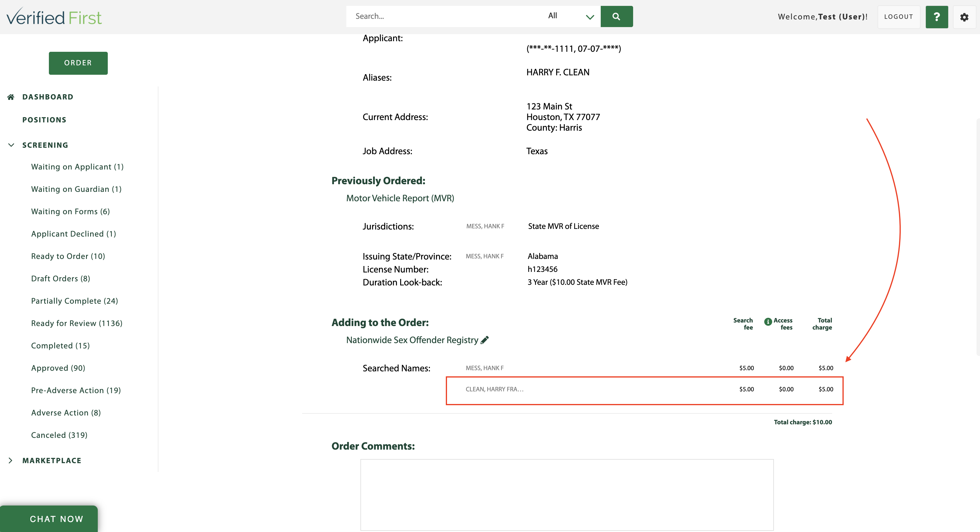Open Pre-Adverse Action (19)

(x=76, y=390)
